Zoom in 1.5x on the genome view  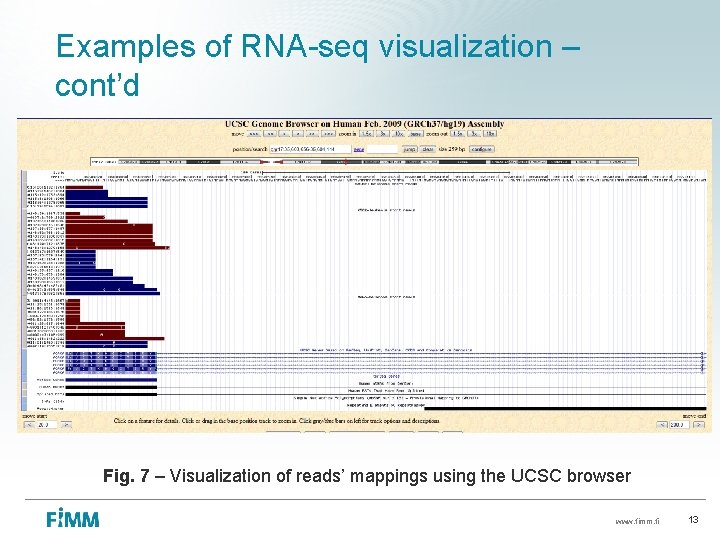367,134
